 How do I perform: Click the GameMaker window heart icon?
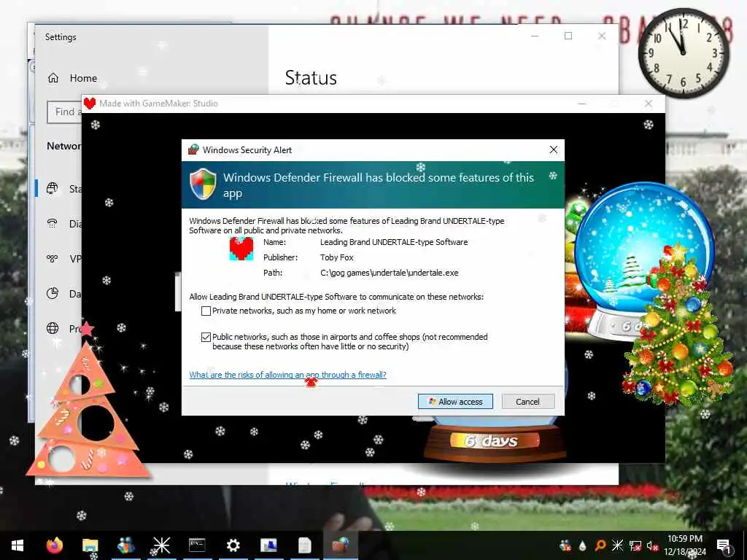click(90, 104)
